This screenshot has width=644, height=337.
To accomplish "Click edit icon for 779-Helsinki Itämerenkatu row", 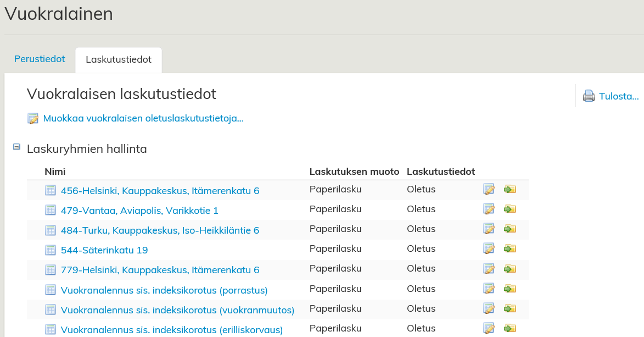I will [489, 269].
